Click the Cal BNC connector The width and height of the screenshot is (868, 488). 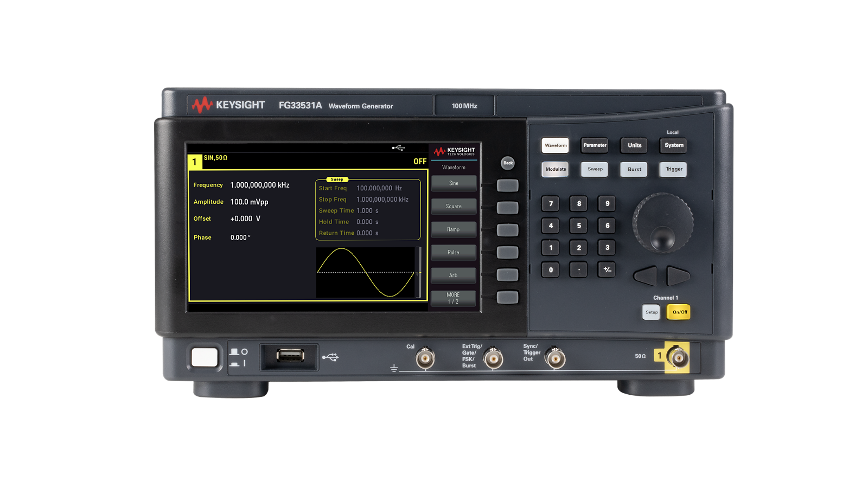click(x=425, y=358)
